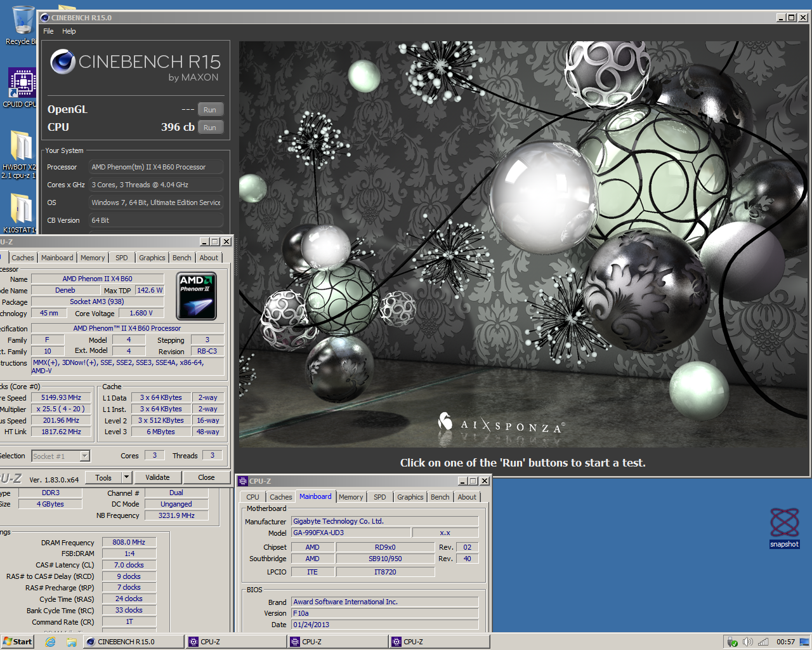Launch Internet Explorer from quick launch
Image resolution: width=812 pixels, height=650 pixels.
point(50,642)
